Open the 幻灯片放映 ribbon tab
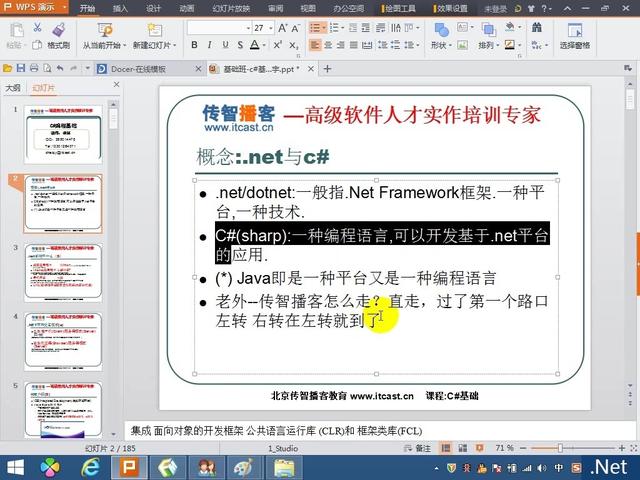Image resolution: width=640 pixels, height=480 pixels. [x=231, y=8]
